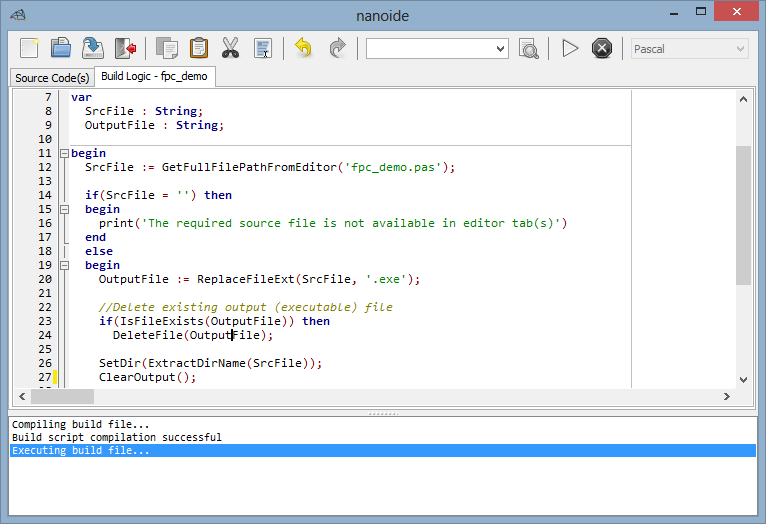Undo the last edit
The width and height of the screenshot is (768, 524).
(304, 48)
